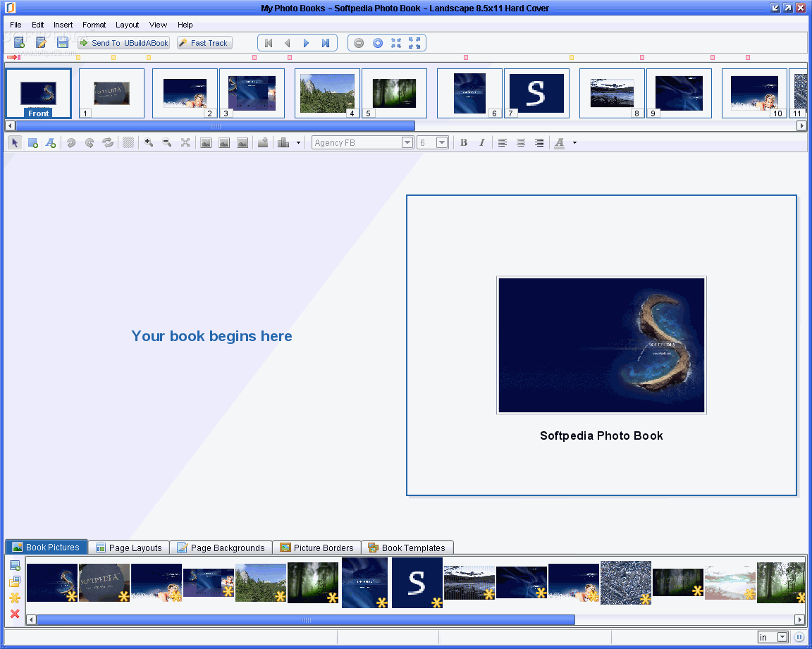Align text to the left
Image resolution: width=812 pixels, height=649 pixels.
pos(503,143)
